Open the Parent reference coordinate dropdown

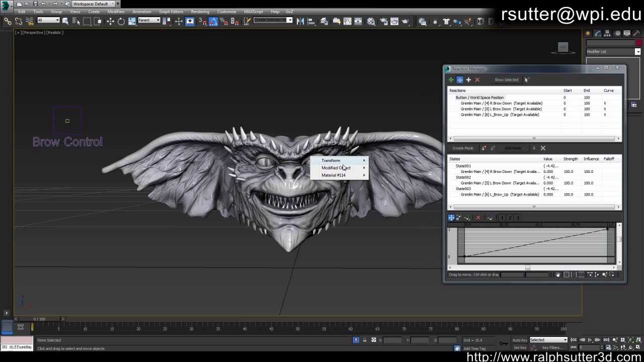[149, 20]
